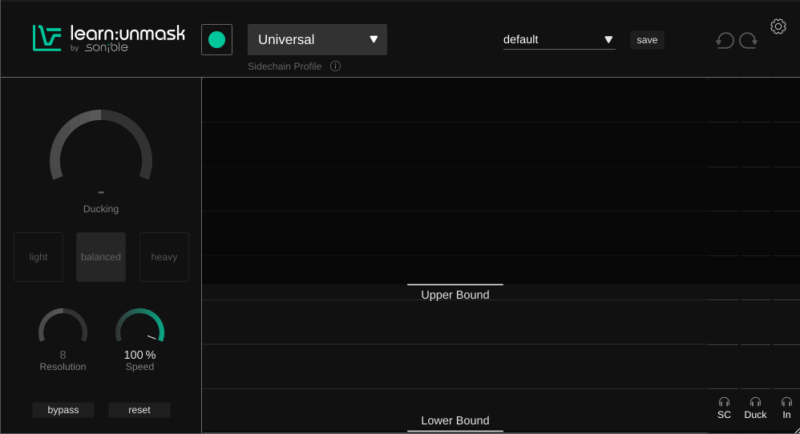Screen dimensions: 800x434
Task: Click the Upper Bound handle
Action: tap(455, 286)
